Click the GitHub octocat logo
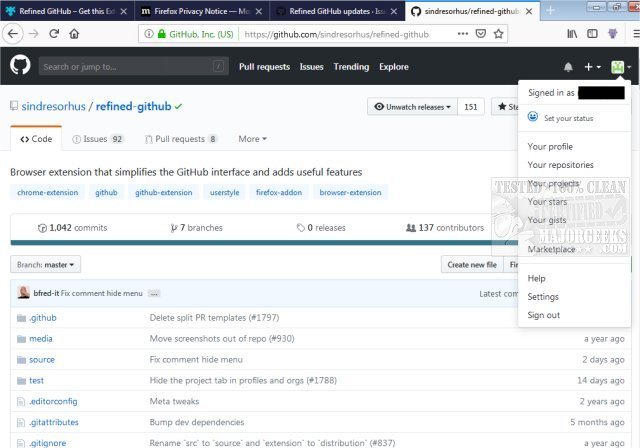 coord(20,65)
